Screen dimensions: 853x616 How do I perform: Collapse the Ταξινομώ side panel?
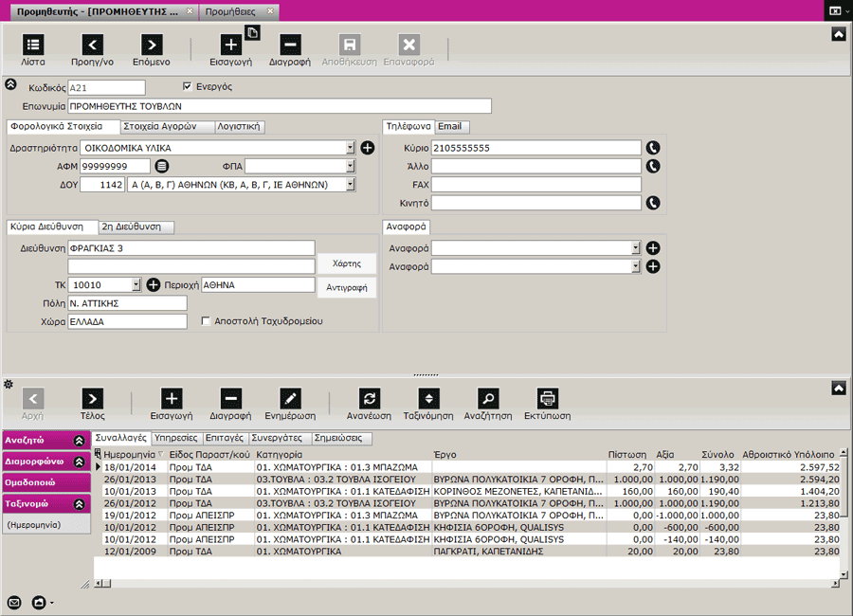(80, 504)
